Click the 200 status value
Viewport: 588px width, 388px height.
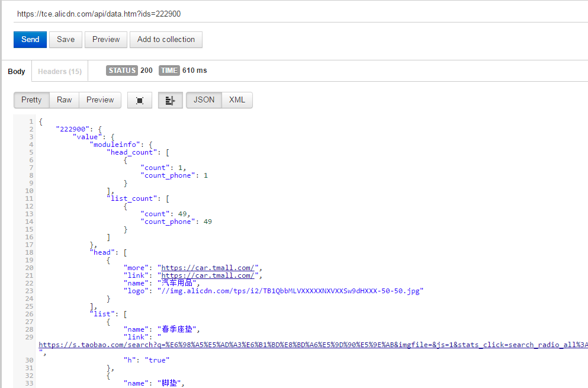tap(146, 70)
